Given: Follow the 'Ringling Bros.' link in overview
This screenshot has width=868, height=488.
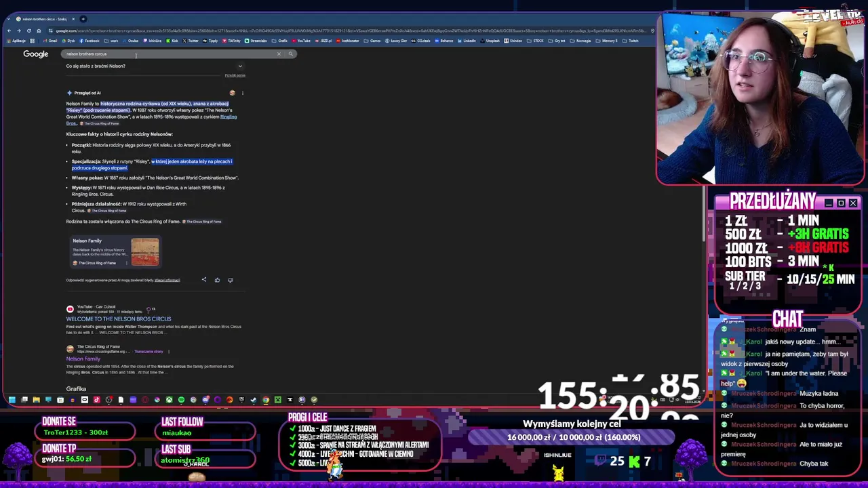Looking at the screenshot, I should coord(229,117).
